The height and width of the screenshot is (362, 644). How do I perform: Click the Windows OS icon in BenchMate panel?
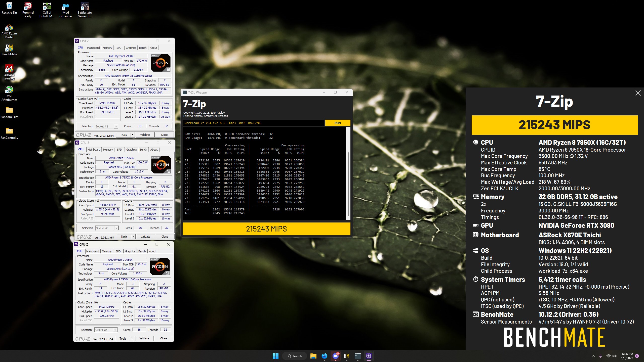click(475, 250)
